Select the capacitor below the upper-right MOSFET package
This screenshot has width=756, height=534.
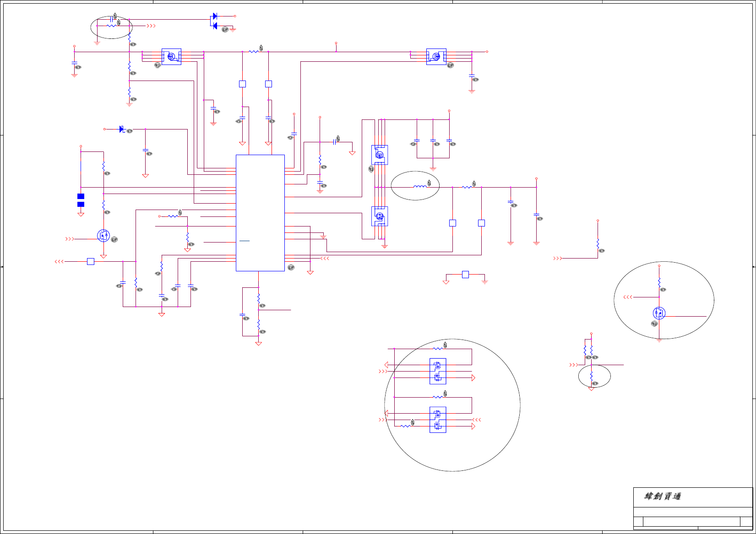472,76
